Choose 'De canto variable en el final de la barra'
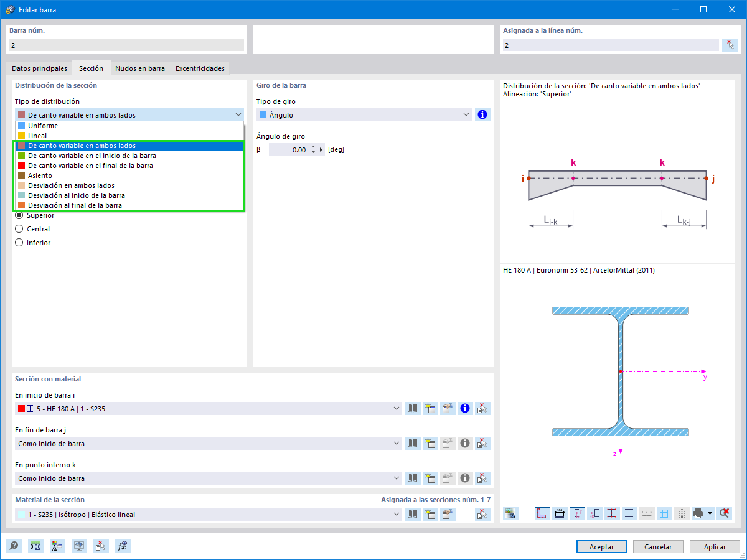Viewport: 747px width, 560px height. click(129, 166)
